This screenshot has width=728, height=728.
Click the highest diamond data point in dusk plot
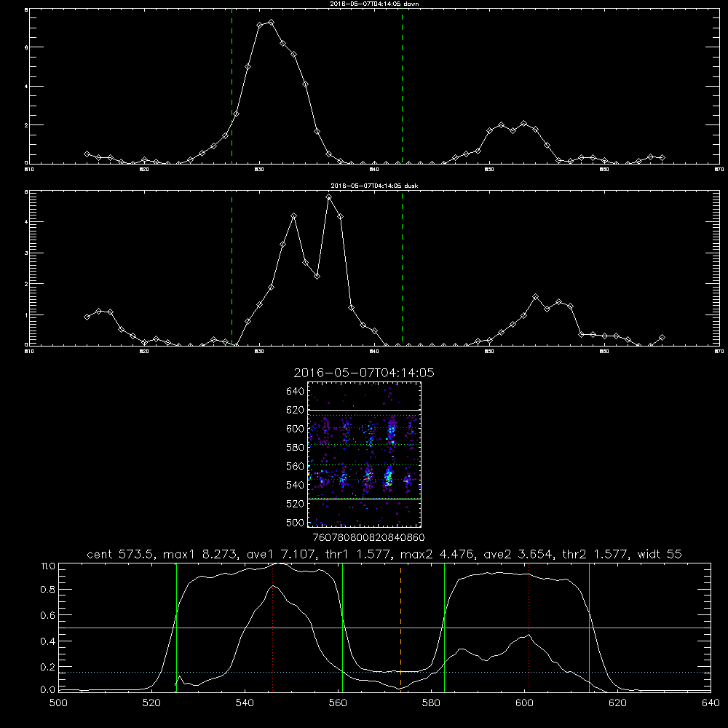click(x=329, y=197)
